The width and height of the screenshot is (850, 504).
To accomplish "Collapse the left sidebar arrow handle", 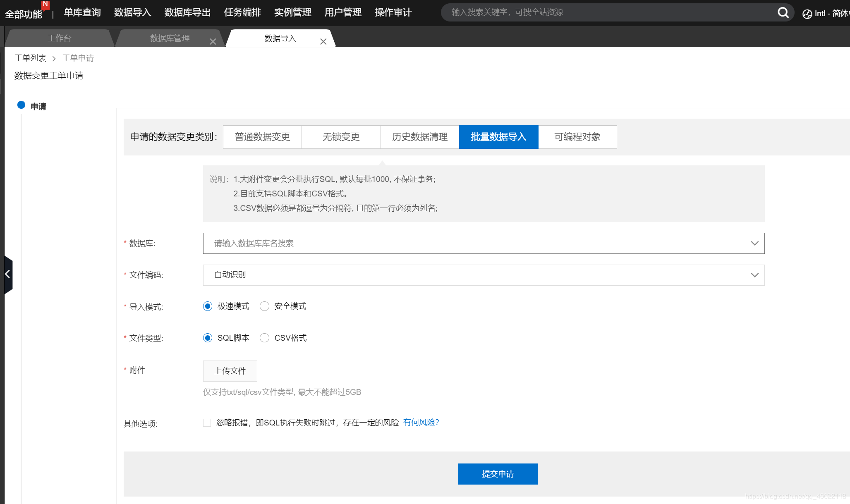I will click(7, 274).
